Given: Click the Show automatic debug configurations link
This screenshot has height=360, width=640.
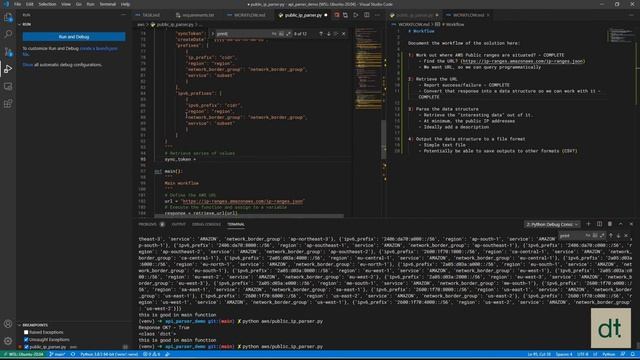Looking at the screenshot, I should [x=27, y=65].
